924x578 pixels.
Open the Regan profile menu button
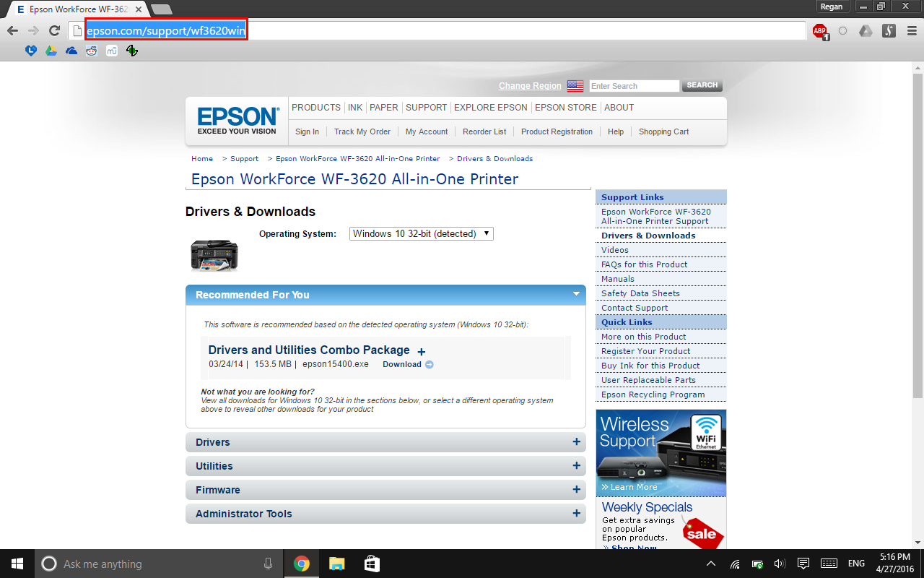(832, 7)
